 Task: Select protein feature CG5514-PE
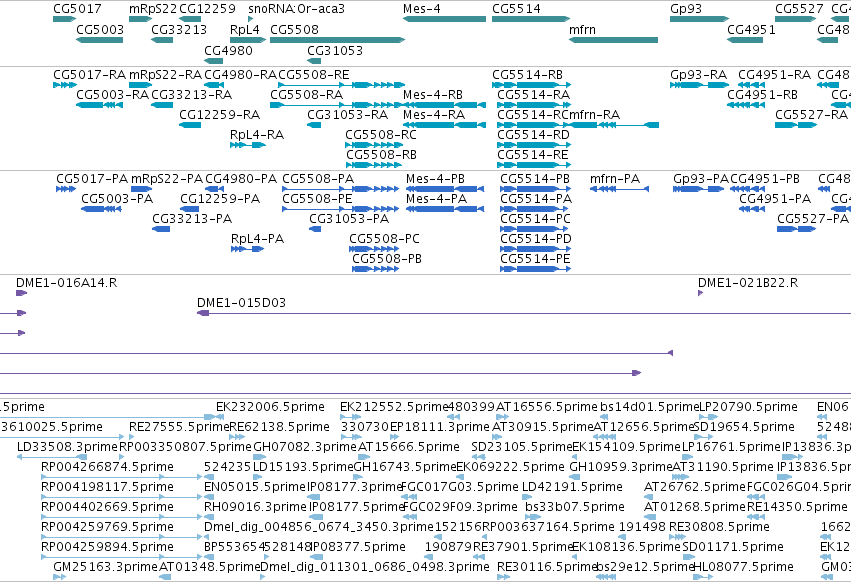pos(536,269)
